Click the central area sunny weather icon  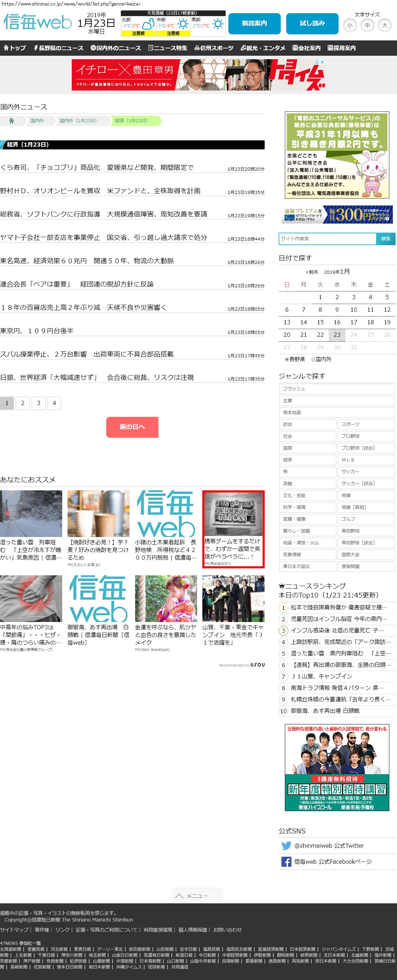point(183,24)
